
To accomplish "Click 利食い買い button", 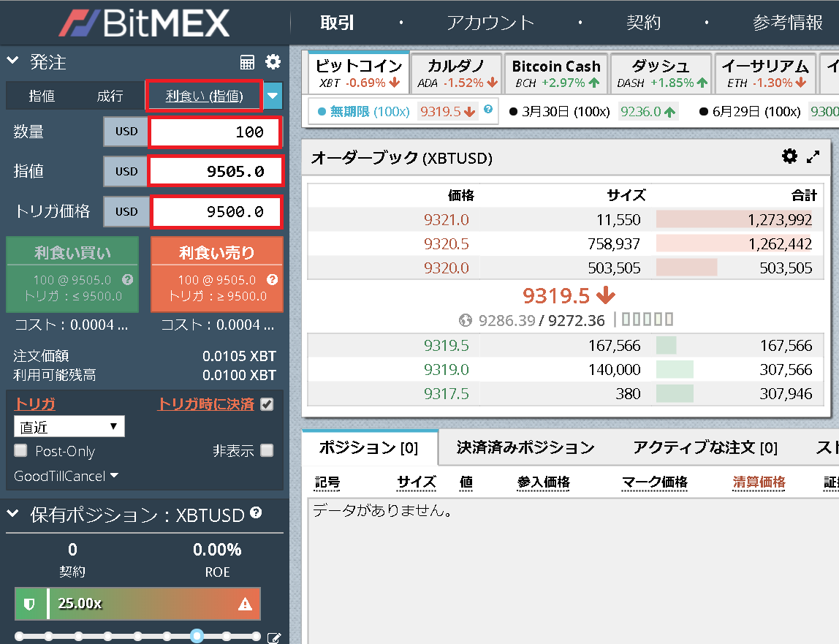I will (x=72, y=274).
